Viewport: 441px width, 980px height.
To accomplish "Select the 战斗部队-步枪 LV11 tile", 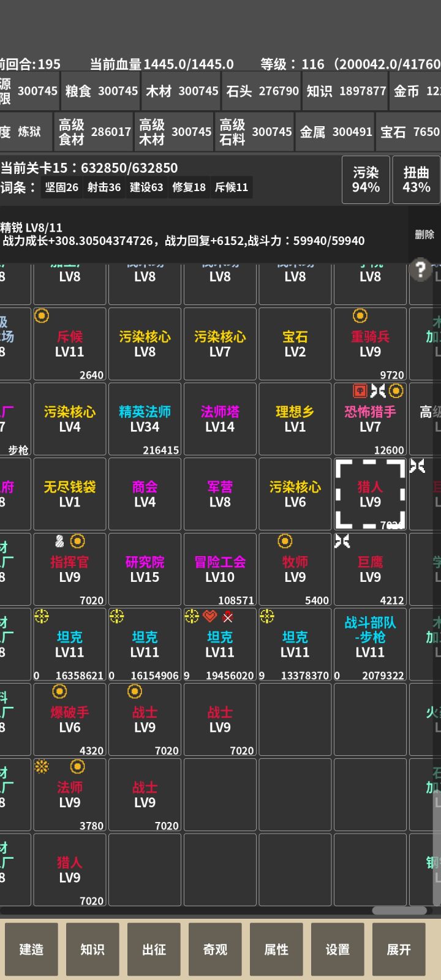I will tap(370, 645).
